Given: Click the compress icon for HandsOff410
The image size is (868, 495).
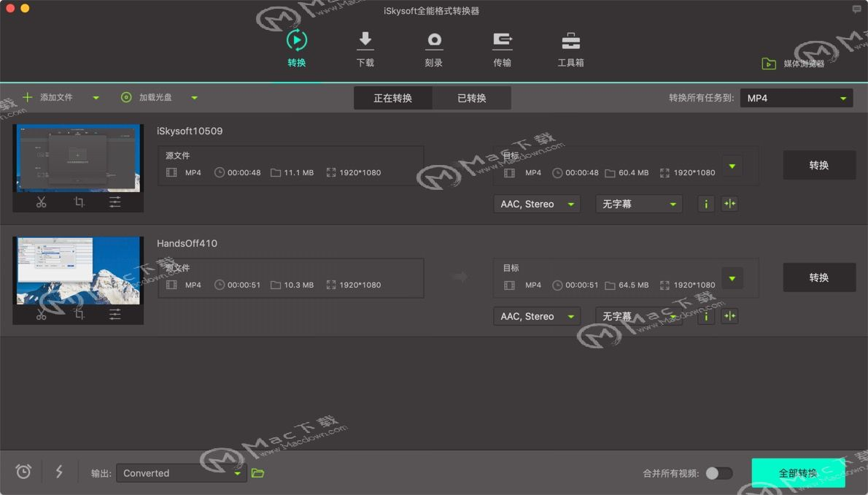Looking at the screenshot, I should point(729,316).
